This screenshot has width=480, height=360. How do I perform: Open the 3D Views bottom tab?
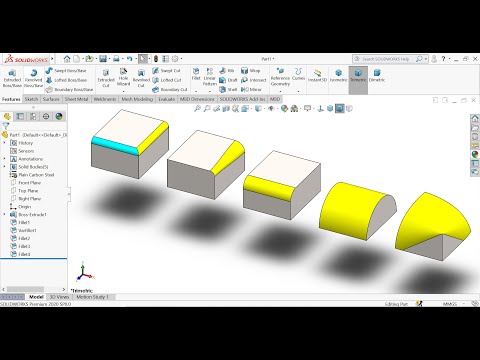59,297
